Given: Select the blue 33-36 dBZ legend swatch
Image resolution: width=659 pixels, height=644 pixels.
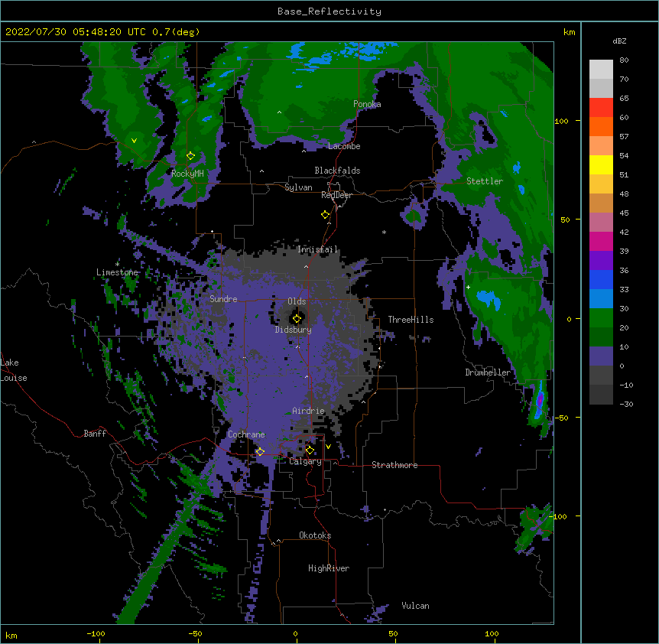Looking at the screenshot, I should [601, 279].
